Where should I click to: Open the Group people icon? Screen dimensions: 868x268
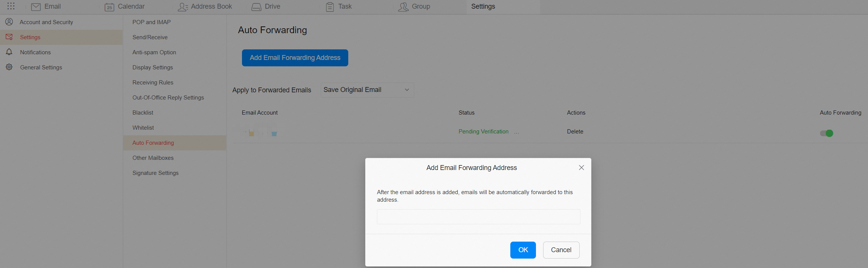[403, 7]
